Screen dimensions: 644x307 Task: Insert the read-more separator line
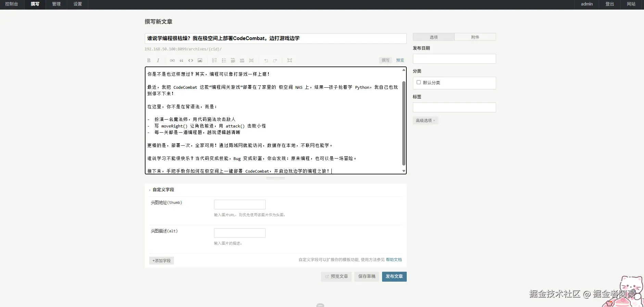251,60
